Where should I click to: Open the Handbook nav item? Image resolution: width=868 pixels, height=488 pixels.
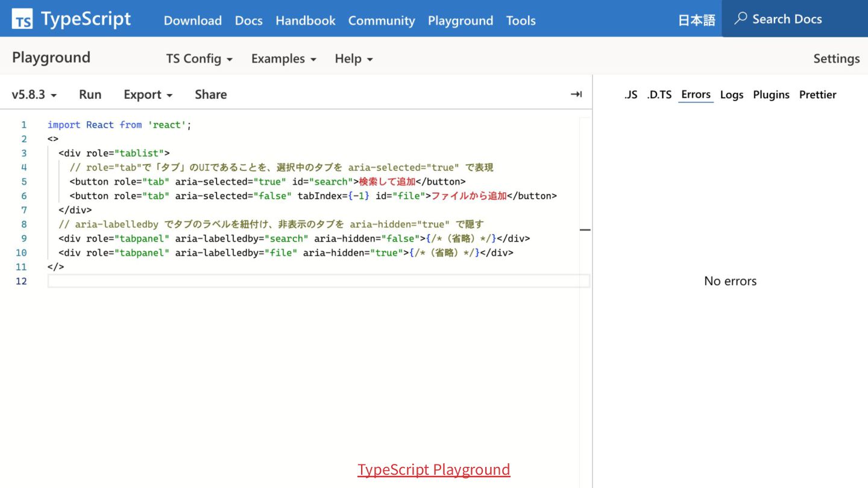point(306,20)
